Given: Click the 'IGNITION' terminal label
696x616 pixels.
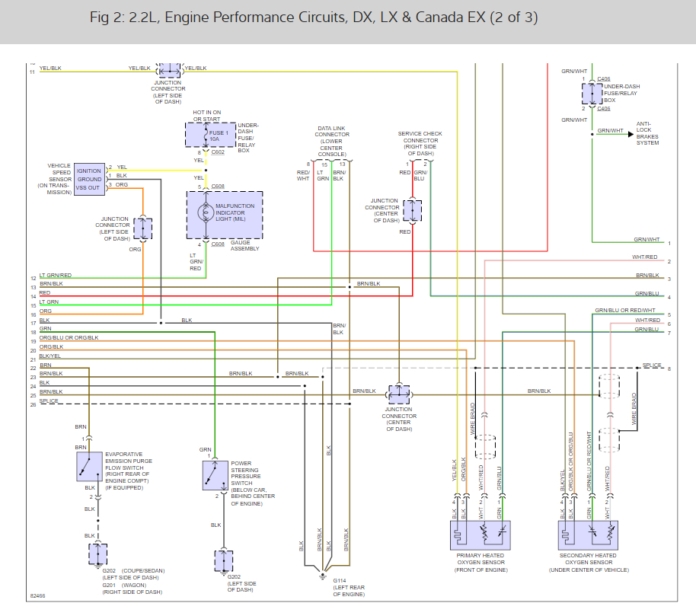Looking at the screenshot, I should (89, 171).
